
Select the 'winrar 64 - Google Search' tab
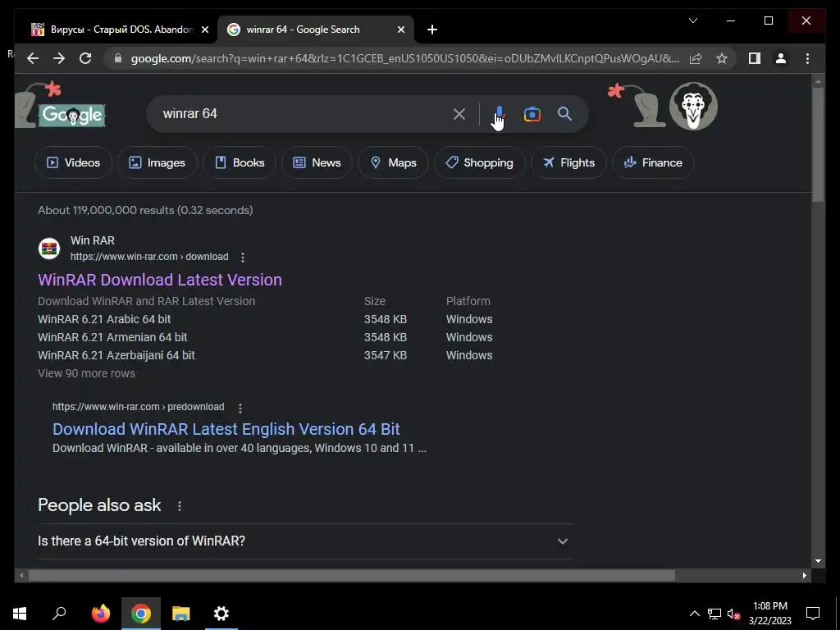(315, 30)
